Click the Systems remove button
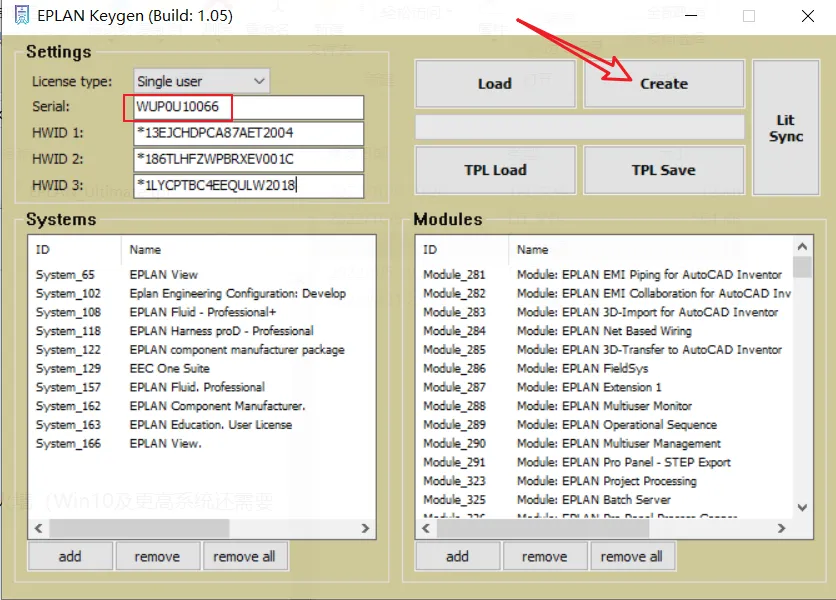 click(x=157, y=556)
